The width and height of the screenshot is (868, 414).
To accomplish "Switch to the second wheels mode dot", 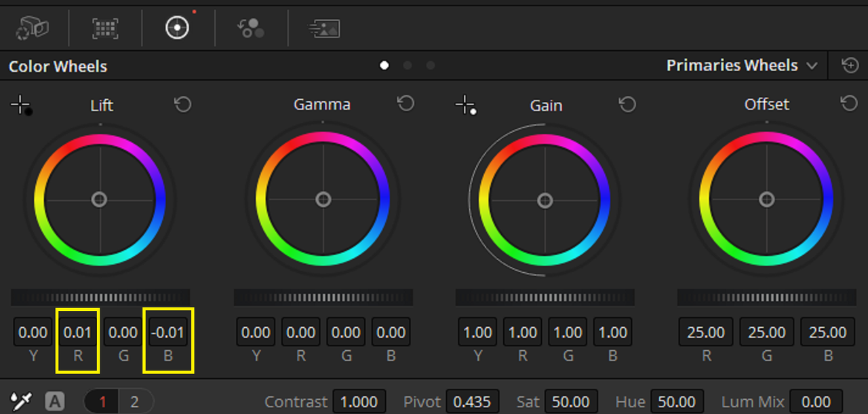I will 408,66.
